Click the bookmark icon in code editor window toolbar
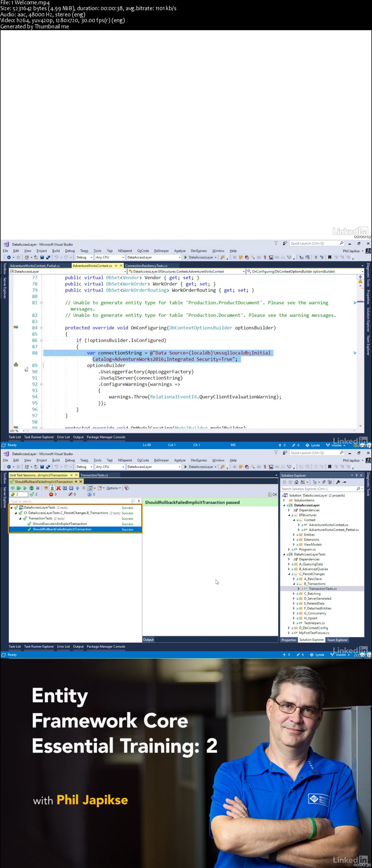The image size is (372, 868). pos(329,257)
